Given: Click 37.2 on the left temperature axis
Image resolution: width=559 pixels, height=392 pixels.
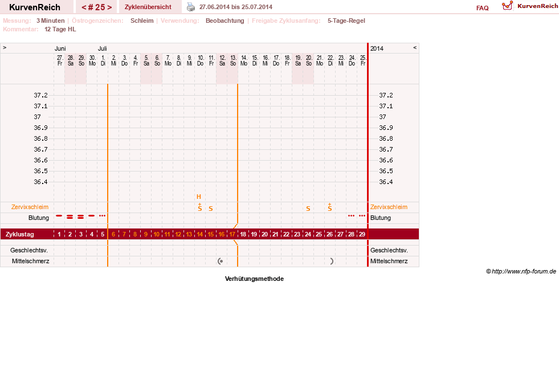Looking at the screenshot, I should 40,95.
